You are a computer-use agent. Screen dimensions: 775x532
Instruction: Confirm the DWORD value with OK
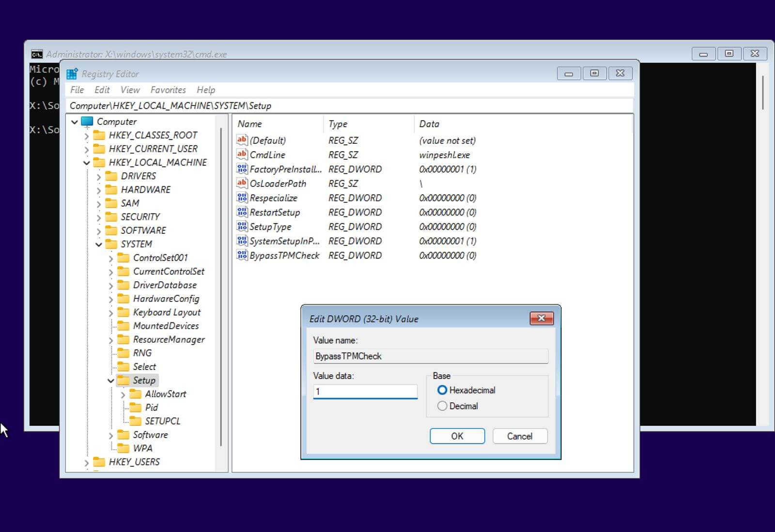coord(457,436)
